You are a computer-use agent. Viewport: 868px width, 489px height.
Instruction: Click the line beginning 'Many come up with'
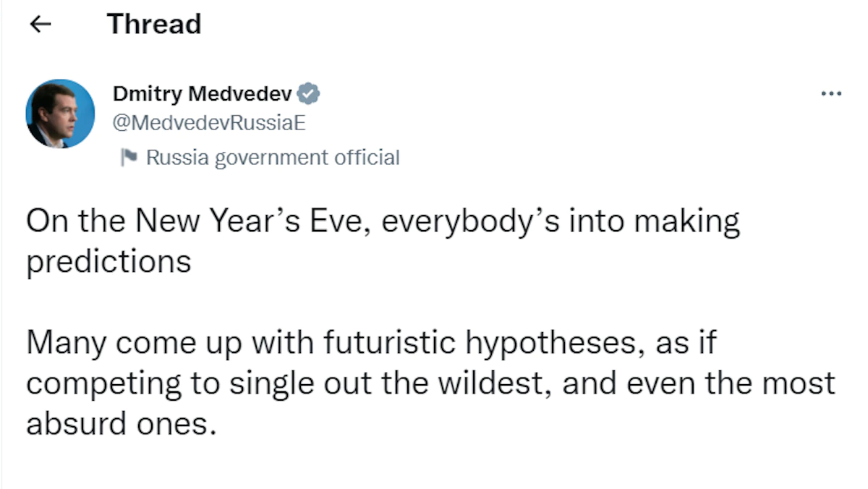coord(370,341)
